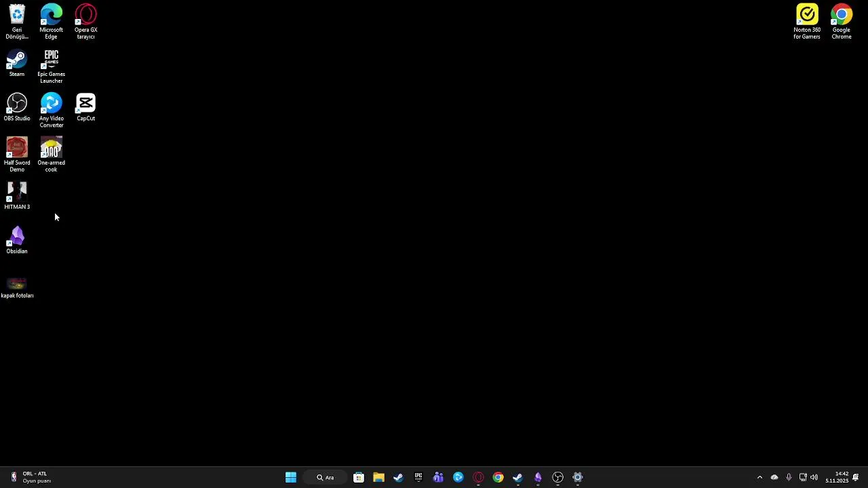Click the Ara search box in taskbar
Viewport: 868px width, 488px height.
click(325, 477)
